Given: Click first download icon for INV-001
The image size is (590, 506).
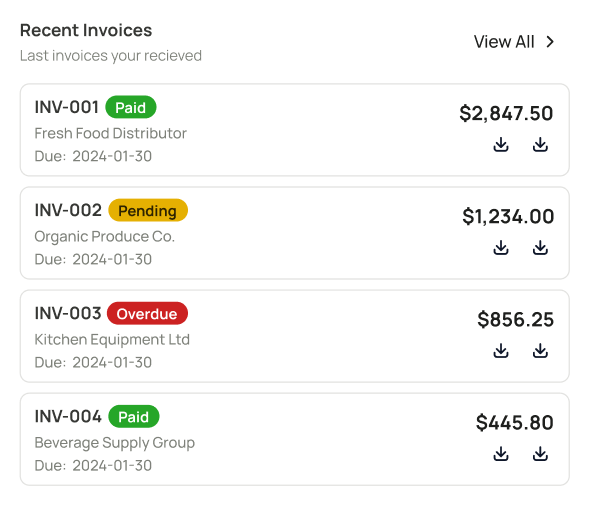Looking at the screenshot, I should click(x=501, y=144).
